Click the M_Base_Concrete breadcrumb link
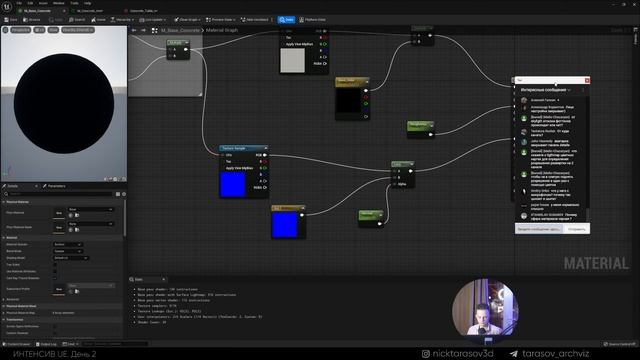Viewport: 640px width, 360px height. [x=180, y=30]
